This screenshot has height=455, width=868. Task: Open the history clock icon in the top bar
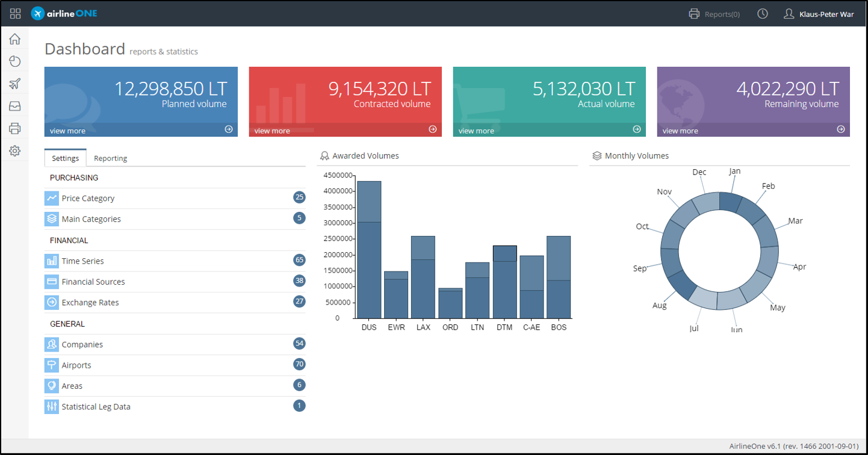(x=762, y=13)
